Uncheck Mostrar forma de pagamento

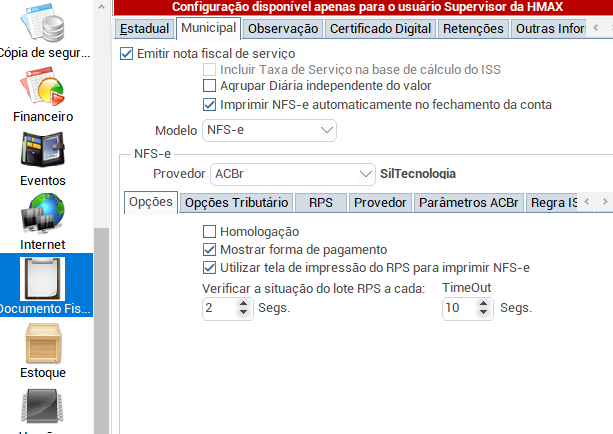coord(209,249)
